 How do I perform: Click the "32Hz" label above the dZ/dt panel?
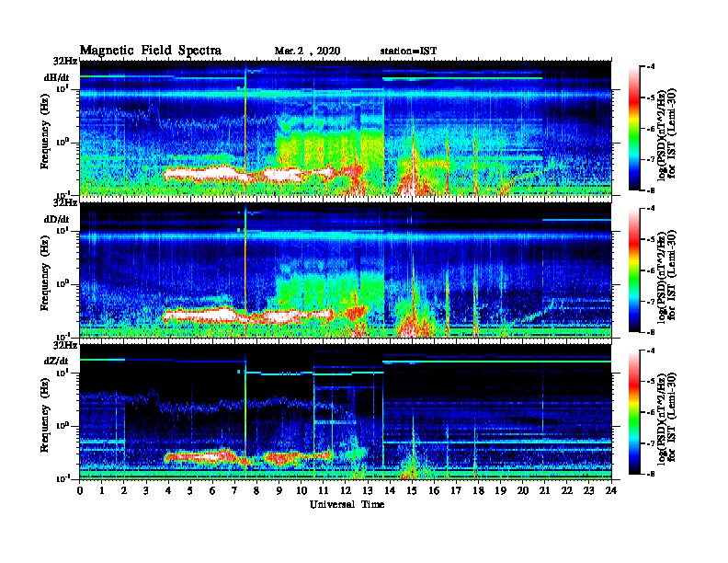65,345
